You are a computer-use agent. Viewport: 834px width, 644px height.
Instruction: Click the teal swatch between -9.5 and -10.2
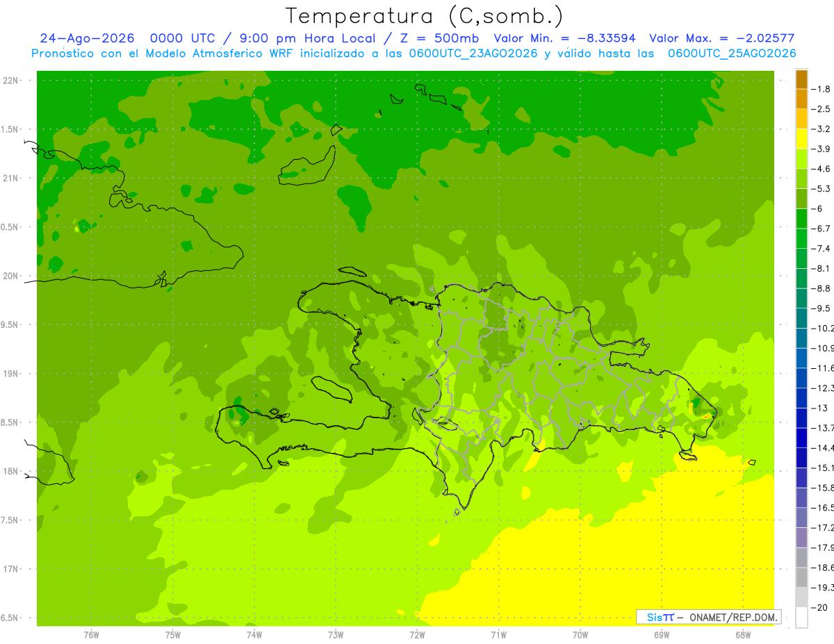pos(801,318)
